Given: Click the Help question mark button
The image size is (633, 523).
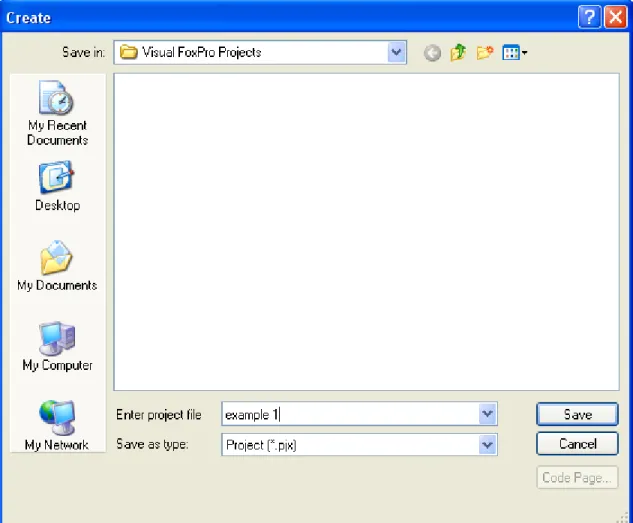Looking at the screenshot, I should [x=589, y=17].
